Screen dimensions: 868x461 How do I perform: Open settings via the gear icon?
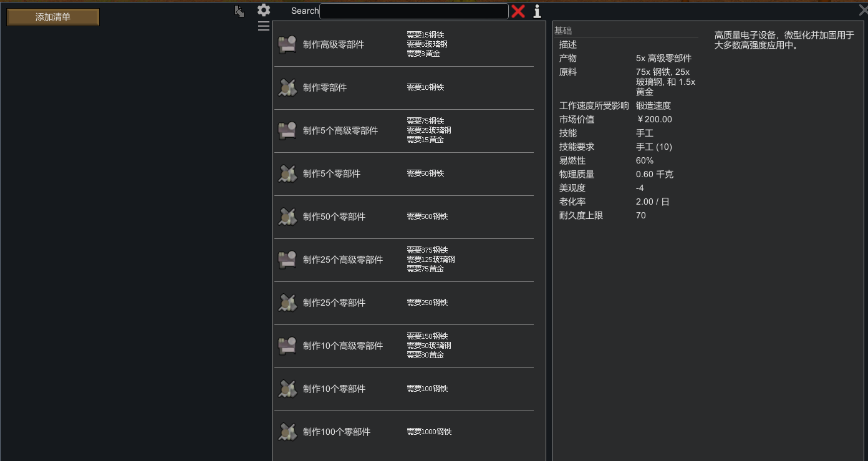pyautogui.click(x=264, y=10)
